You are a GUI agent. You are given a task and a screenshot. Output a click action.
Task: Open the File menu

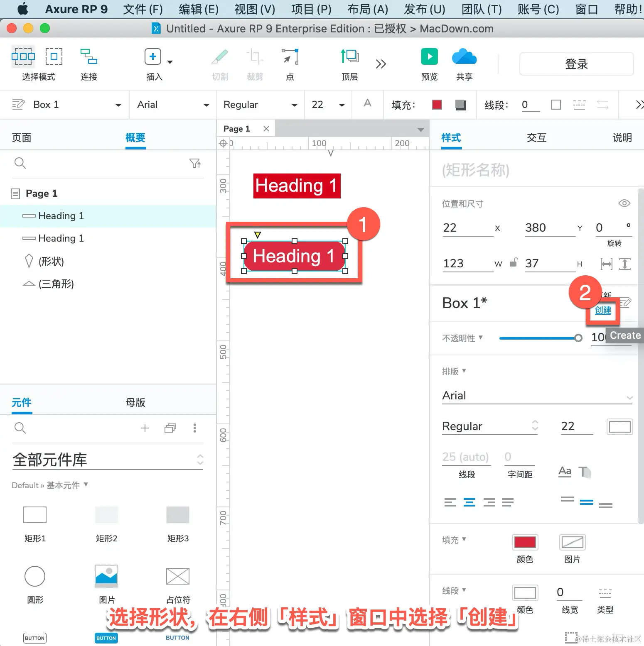143,9
